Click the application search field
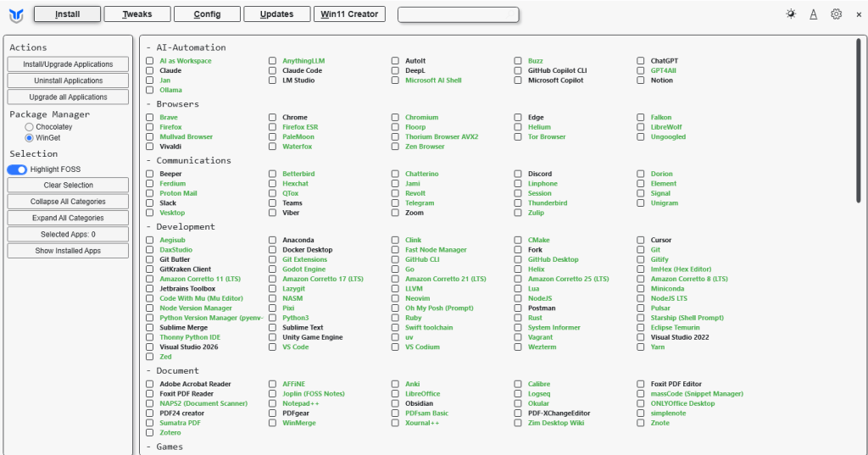868x455 pixels. click(x=459, y=14)
